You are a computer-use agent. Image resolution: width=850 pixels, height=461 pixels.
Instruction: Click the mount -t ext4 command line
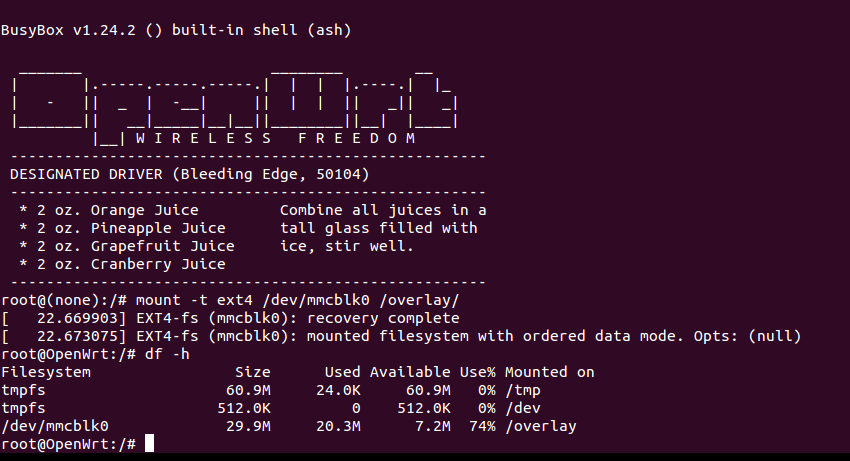pyautogui.click(x=230, y=300)
